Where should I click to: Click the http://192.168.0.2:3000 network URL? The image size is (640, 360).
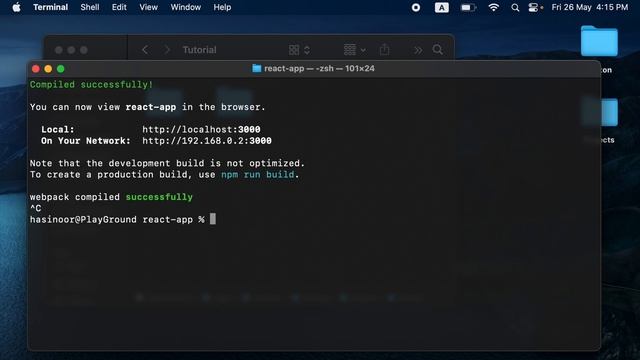[207, 141]
